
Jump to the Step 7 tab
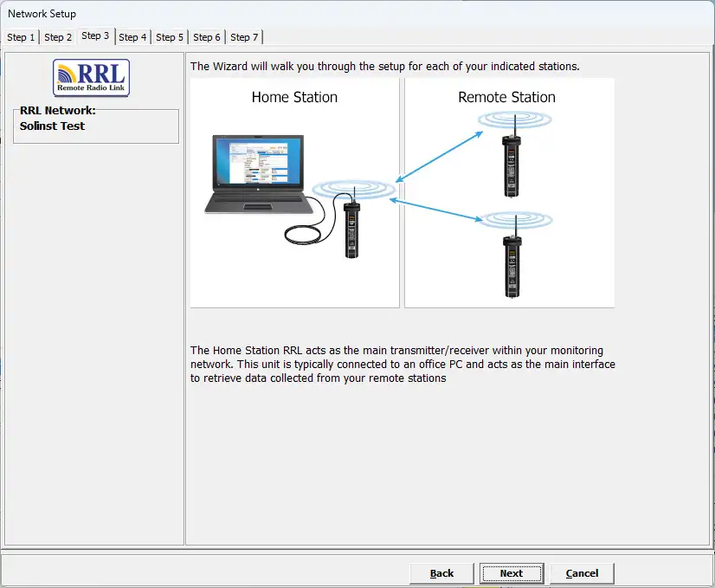point(244,37)
